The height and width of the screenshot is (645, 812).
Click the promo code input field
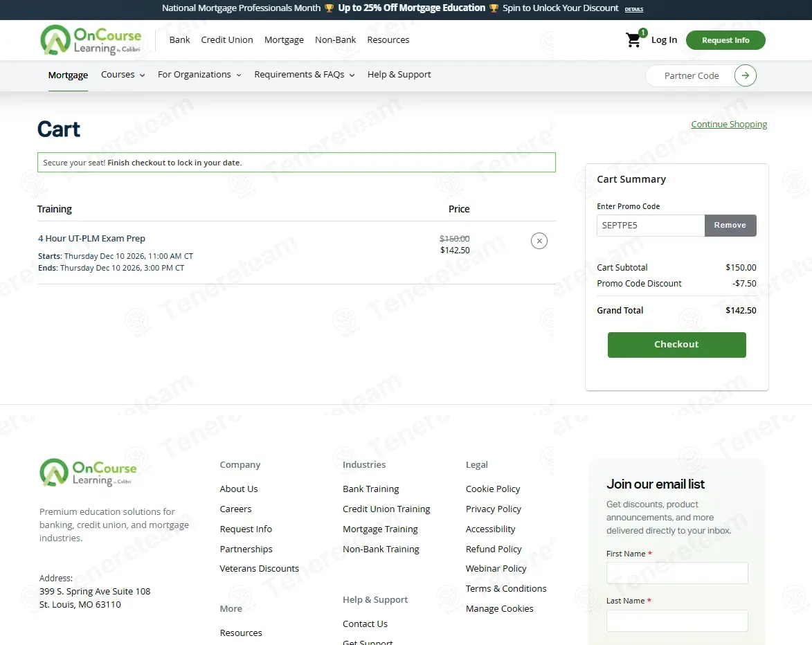point(651,225)
